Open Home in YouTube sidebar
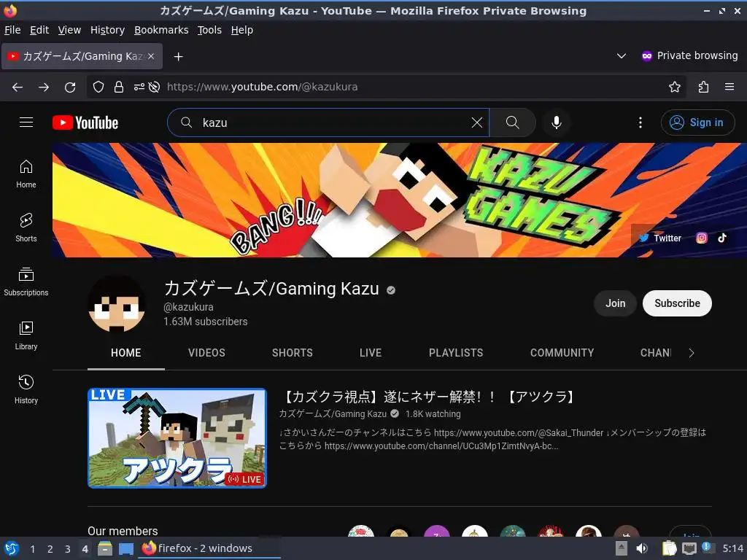The image size is (747, 560). [26, 174]
